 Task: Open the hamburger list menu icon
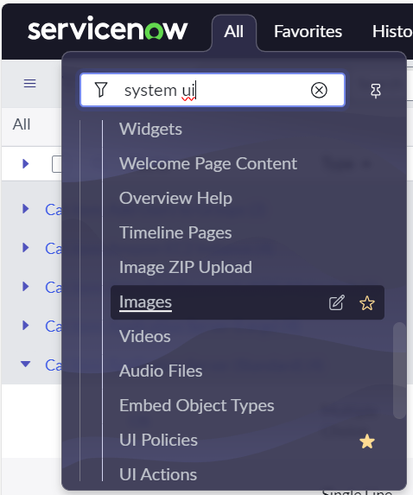(30, 83)
